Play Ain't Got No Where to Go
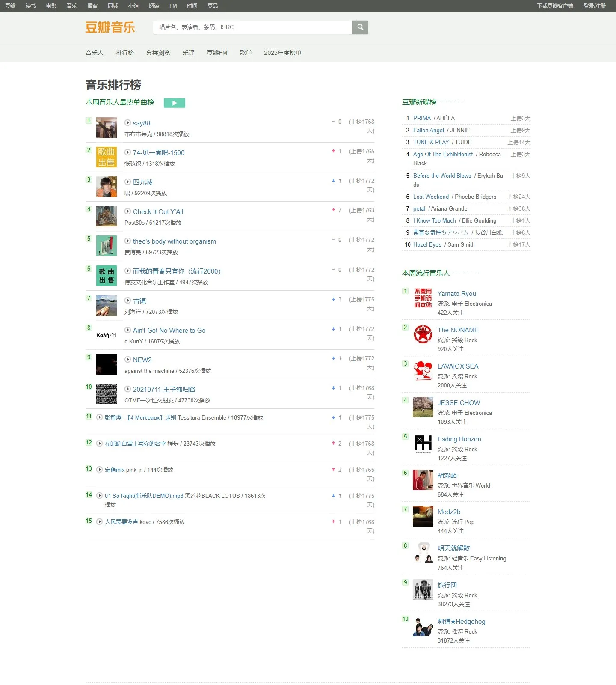 [127, 330]
